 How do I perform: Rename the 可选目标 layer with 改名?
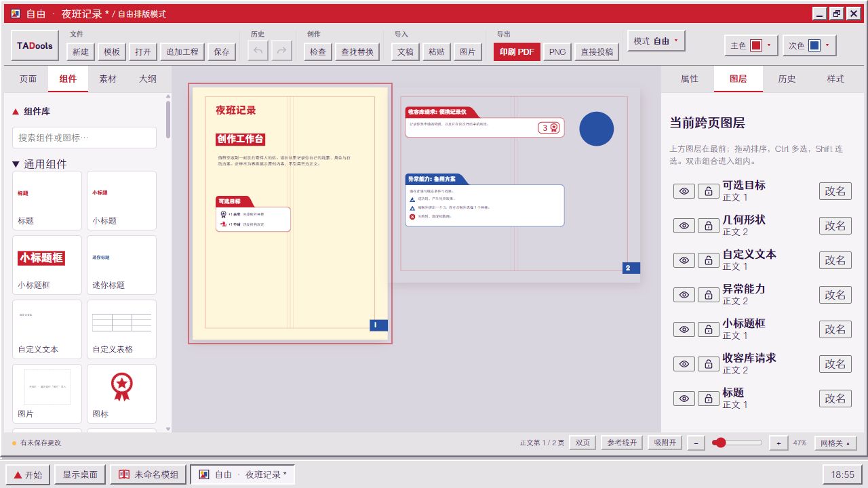coord(835,191)
